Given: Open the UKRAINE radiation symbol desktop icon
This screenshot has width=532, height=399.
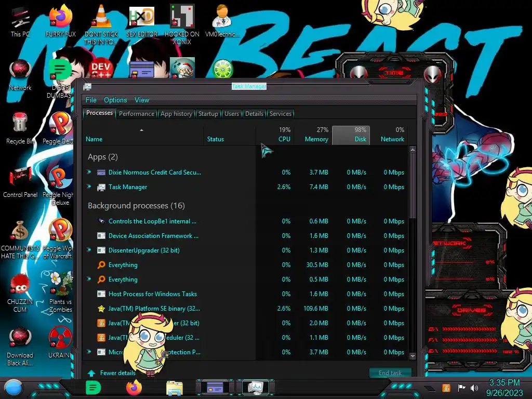Looking at the screenshot, I should (x=60, y=343).
